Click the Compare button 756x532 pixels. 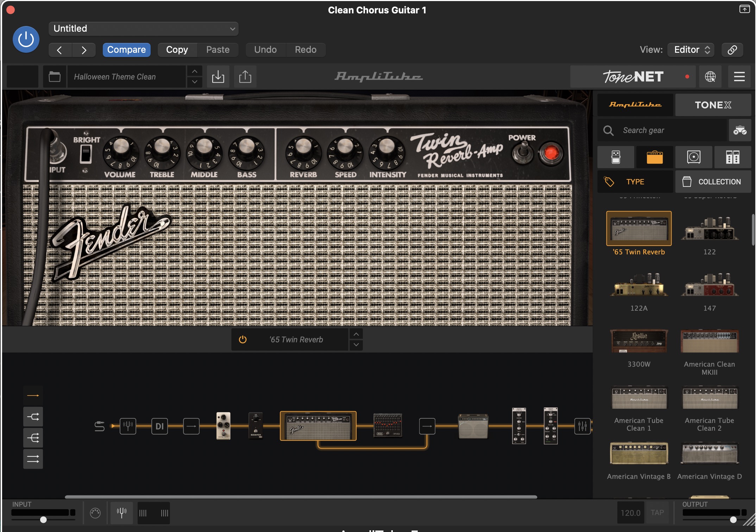pyautogui.click(x=126, y=50)
